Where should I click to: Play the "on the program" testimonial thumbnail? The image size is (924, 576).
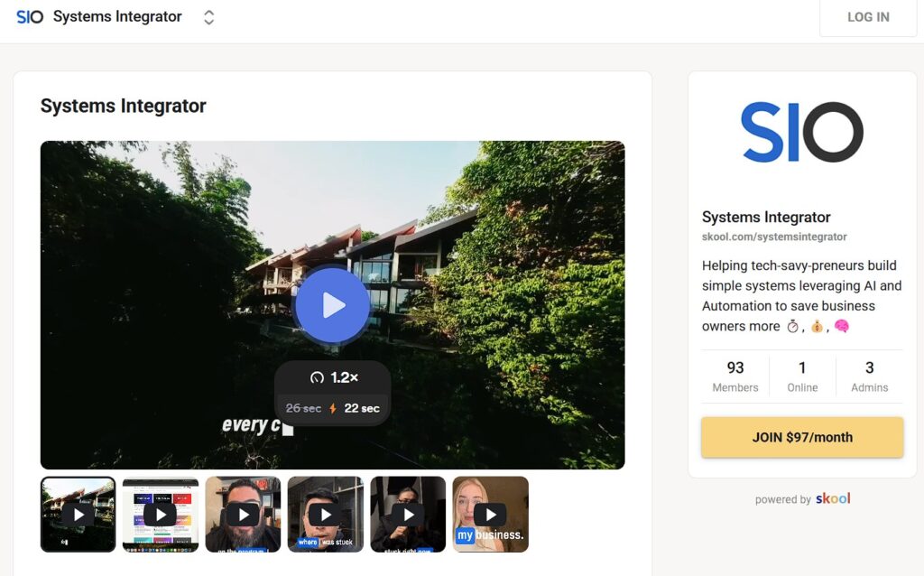coord(243,514)
